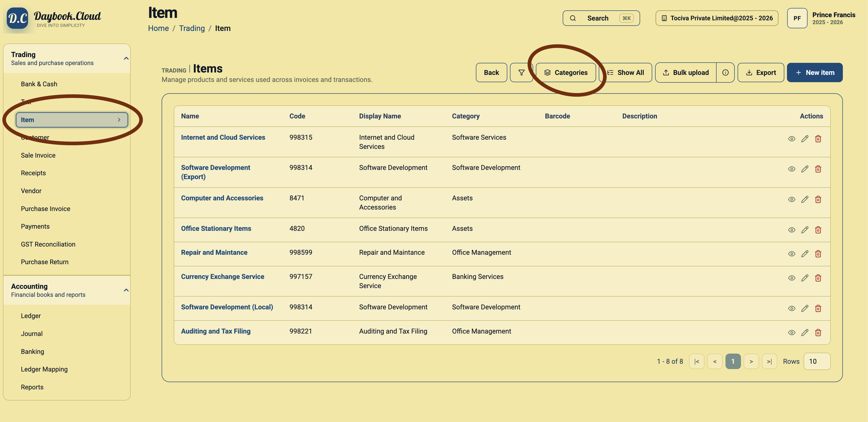Go to next page of results
This screenshot has height=422, width=868.
(751, 361)
